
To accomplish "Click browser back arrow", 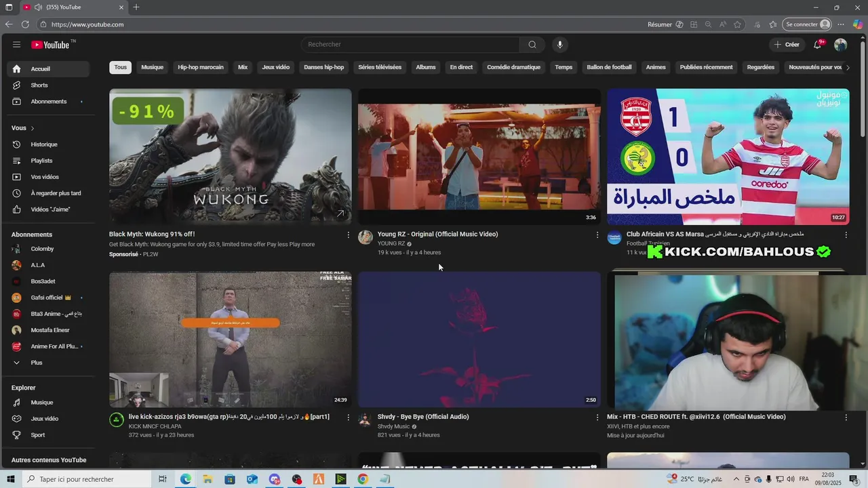I will [x=9, y=24].
